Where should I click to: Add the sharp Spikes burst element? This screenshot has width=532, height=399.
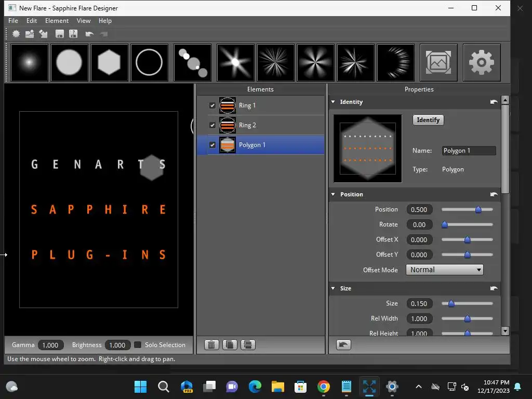[x=355, y=62]
